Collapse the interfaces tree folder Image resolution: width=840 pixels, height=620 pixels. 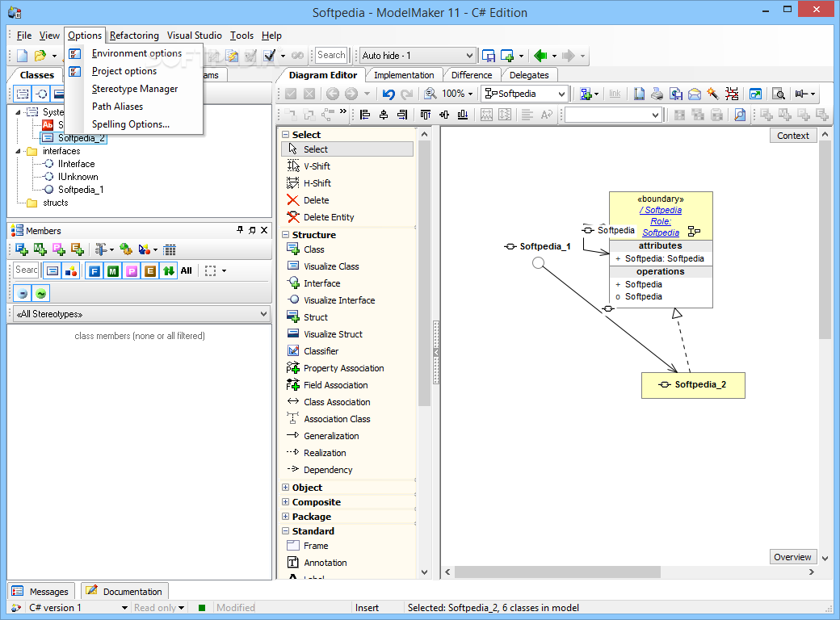tap(19, 151)
